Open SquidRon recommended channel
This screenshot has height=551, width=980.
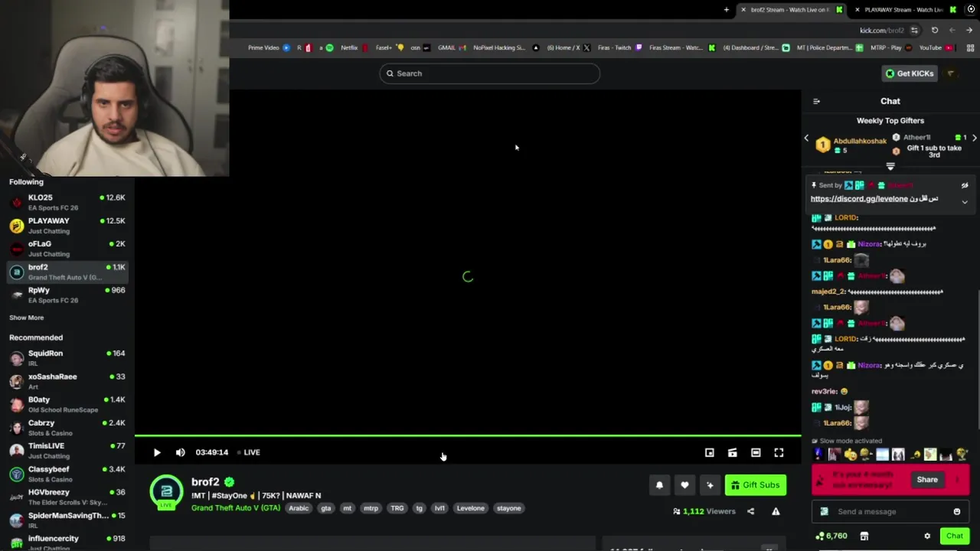(x=67, y=358)
